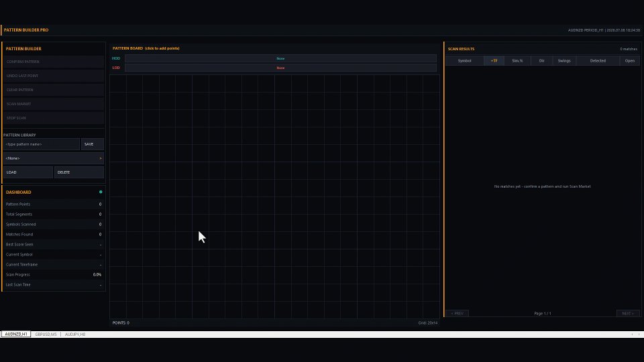Click the Best Score Seen row
Image resolution: width=644 pixels, height=362 pixels.
pos(54,244)
